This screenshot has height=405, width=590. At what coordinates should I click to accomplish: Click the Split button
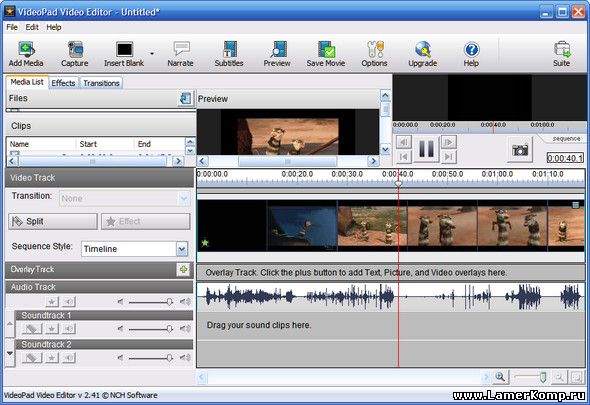tap(53, 221)
